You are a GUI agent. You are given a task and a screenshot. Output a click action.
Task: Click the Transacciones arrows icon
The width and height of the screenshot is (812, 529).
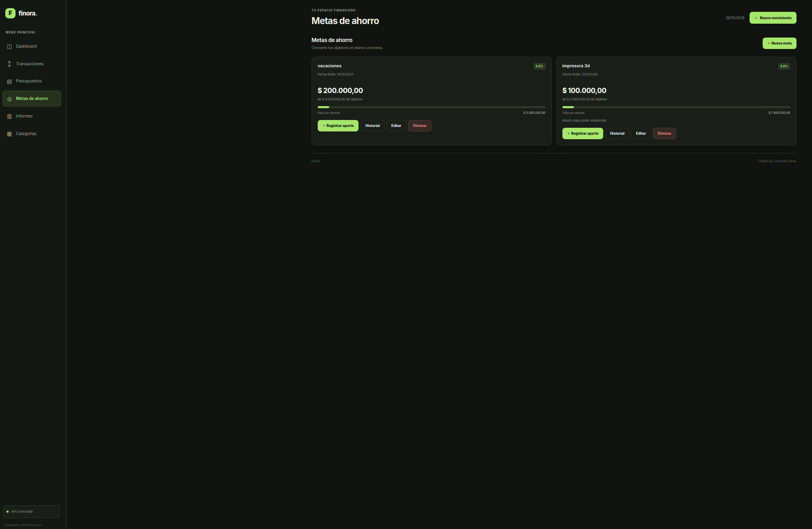pos(9,64)
